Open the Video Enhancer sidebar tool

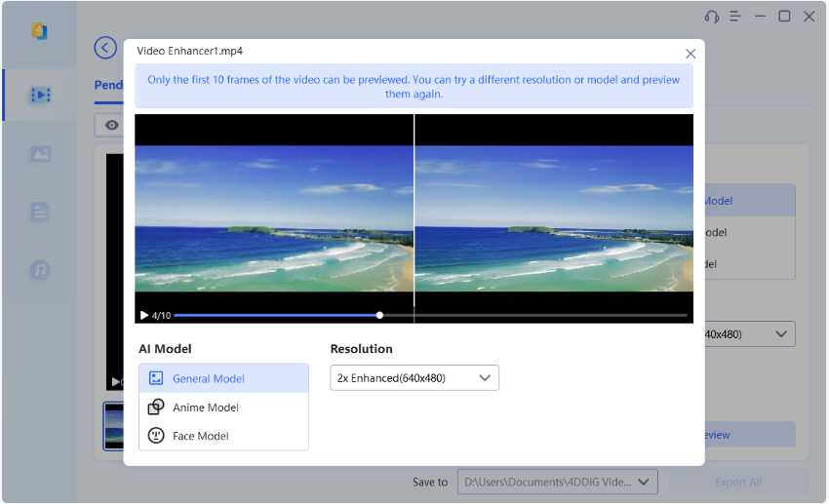40,95
